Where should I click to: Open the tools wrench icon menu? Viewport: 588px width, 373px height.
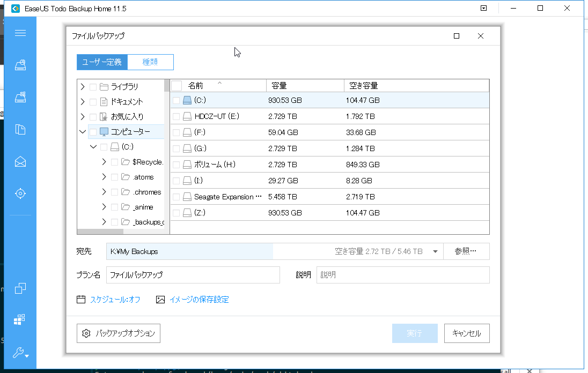coord(20,353)
